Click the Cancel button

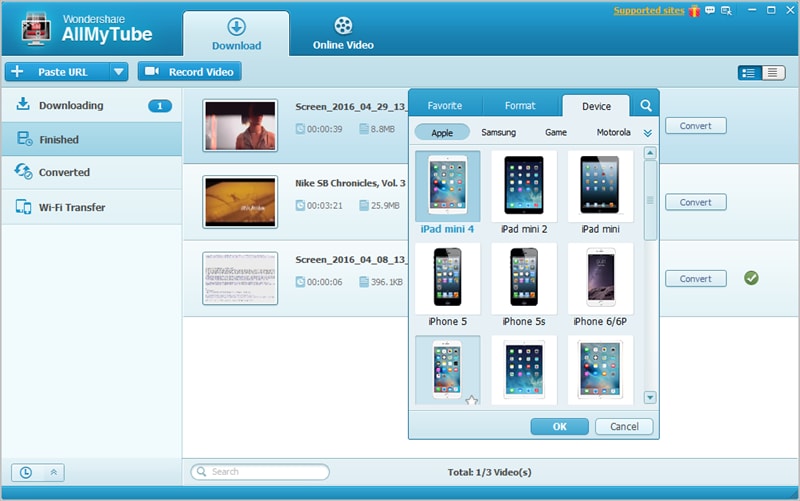624,427
